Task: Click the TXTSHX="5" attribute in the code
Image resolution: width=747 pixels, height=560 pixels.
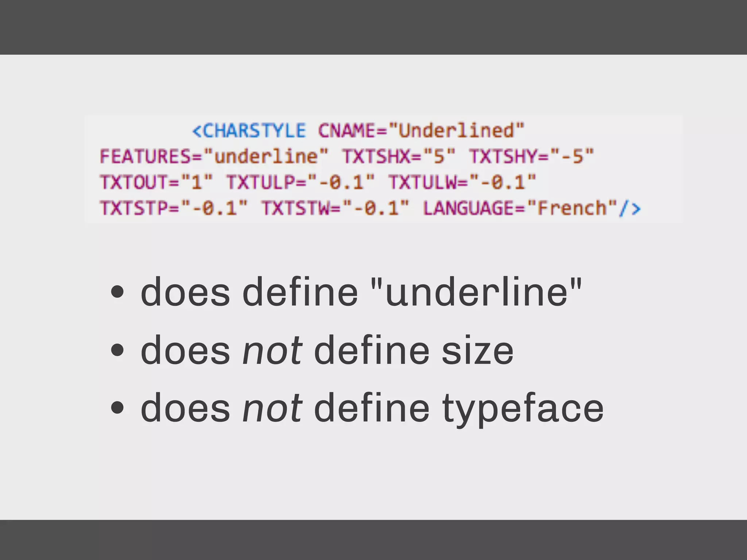Action: pos(399,156)
